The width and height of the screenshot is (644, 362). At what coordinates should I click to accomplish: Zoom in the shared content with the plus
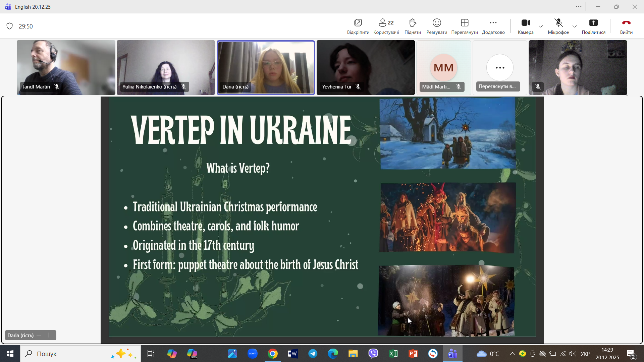49,335
